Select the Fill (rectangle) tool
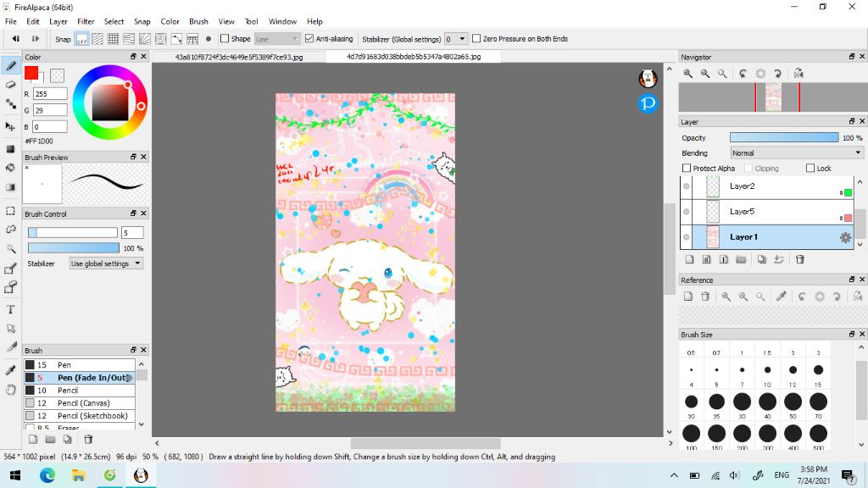The height and width of the screenshot is (488, 868). [10, 149]
